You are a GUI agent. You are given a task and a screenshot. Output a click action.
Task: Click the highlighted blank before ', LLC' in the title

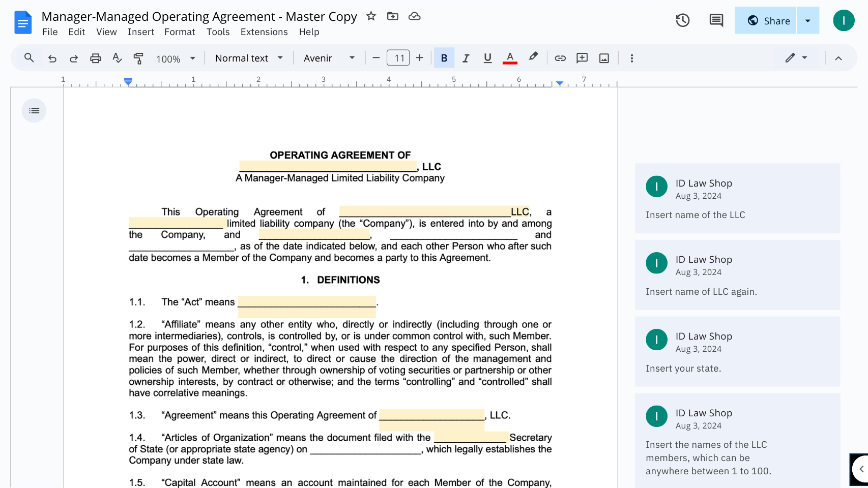coord(328,167)
